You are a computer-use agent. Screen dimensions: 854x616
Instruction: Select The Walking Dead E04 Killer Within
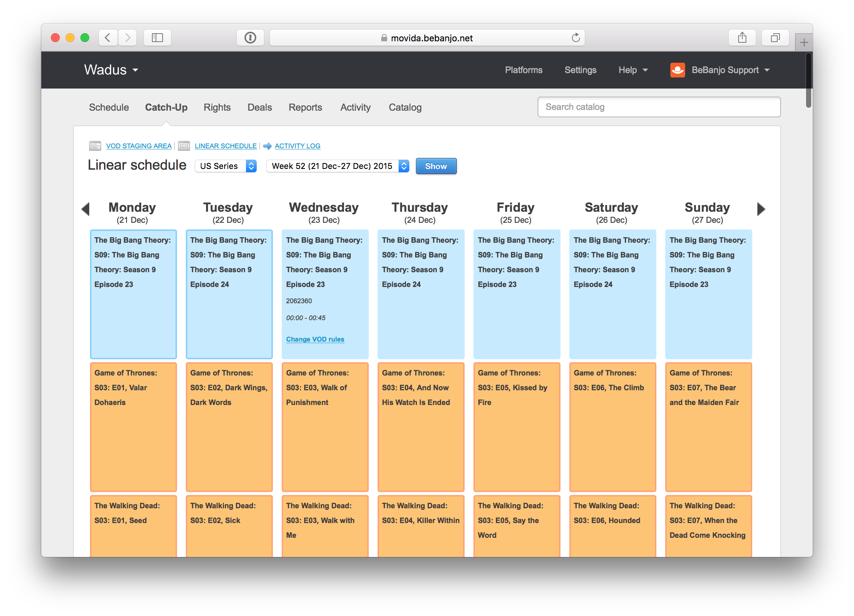coord(421,526)
